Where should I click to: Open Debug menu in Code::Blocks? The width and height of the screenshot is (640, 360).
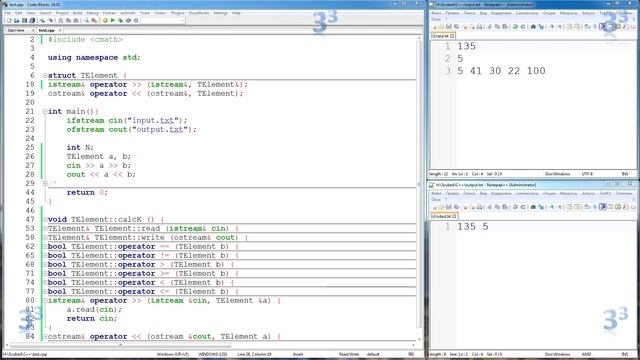pyautogui.click(x=93, y=13)
